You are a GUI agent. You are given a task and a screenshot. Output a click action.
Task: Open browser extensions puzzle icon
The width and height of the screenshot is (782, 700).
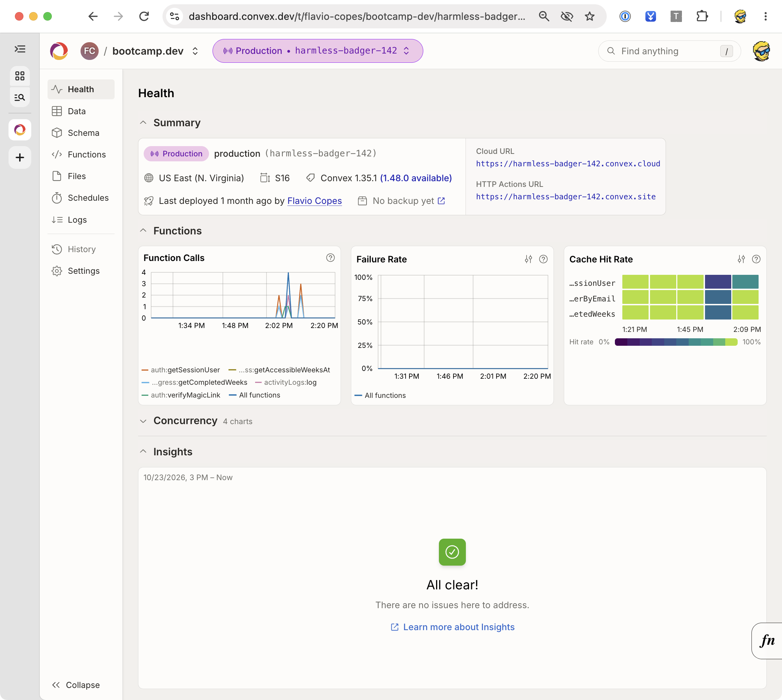click(x=702, y=16)
